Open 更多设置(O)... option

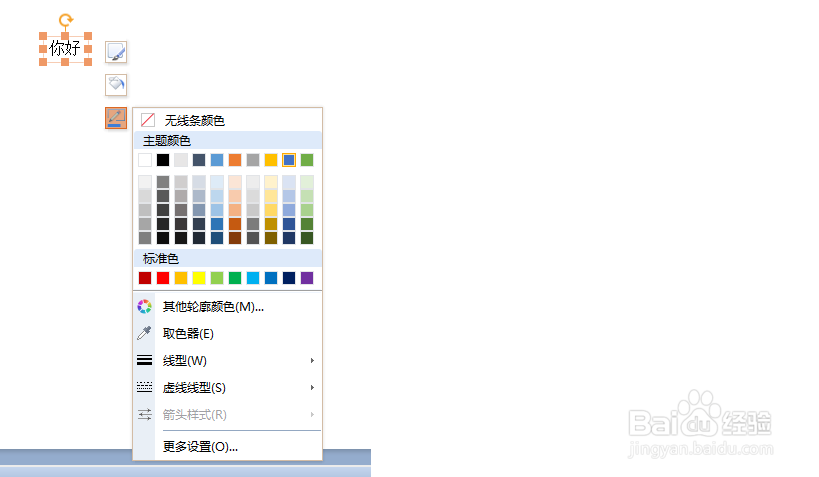pos(228,447)
